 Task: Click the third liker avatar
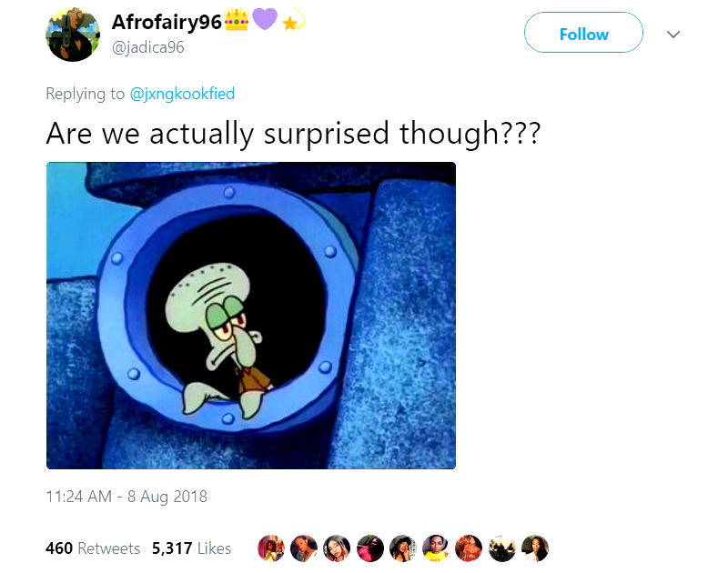click(337, 548)
